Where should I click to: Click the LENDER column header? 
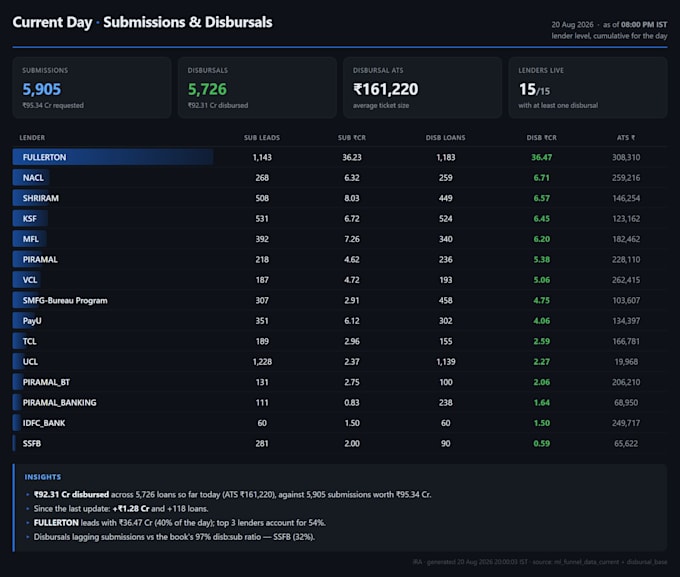click(x=32, y=138)
